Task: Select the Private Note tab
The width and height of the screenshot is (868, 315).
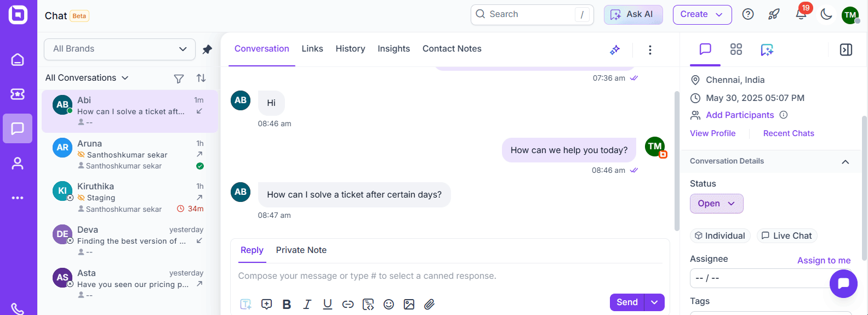Action: click(301, 250)
